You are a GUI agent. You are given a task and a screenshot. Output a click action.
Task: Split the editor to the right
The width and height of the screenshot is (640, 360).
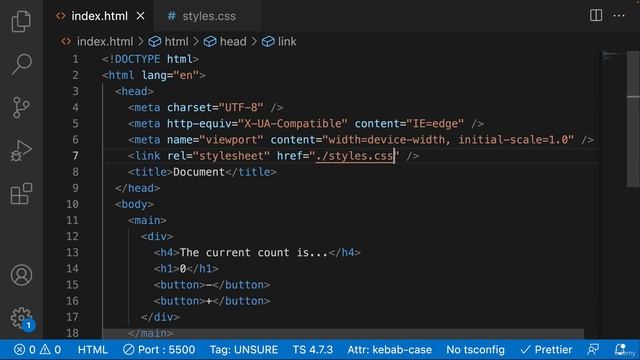tap(596, 16)
